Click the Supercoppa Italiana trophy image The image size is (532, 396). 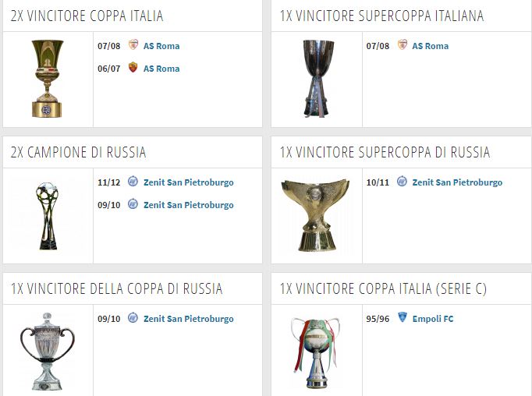317,79
